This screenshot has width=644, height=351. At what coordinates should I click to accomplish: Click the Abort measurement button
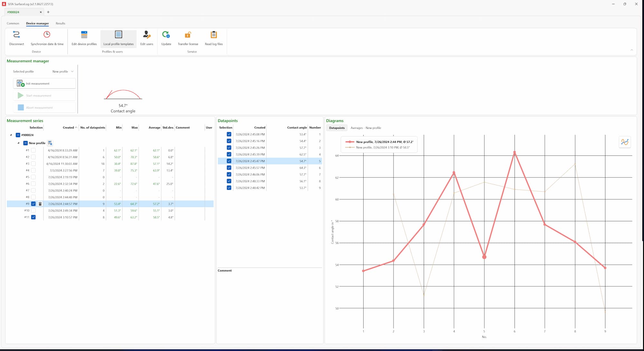[x=44, y=108]
